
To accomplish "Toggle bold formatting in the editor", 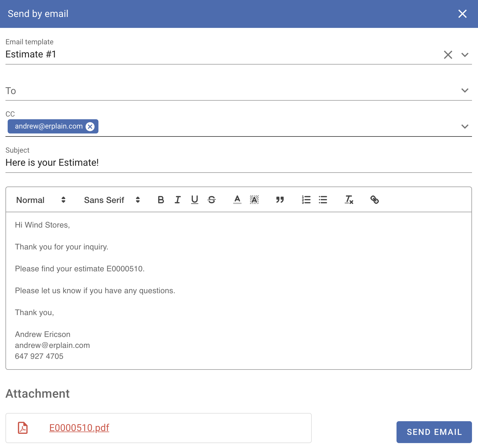I will tap(161, 200).
